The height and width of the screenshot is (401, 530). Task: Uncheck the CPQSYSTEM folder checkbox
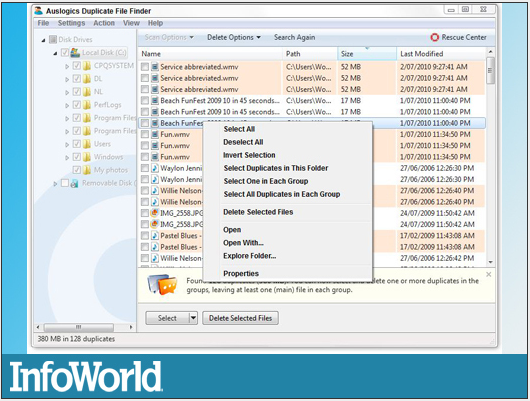point(77,66)
